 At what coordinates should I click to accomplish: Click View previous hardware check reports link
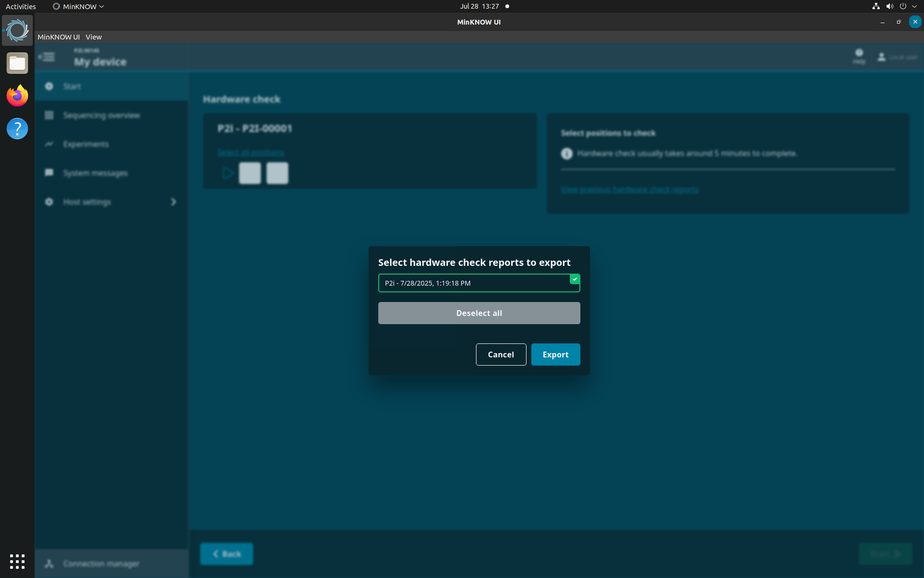coord(629,189)
